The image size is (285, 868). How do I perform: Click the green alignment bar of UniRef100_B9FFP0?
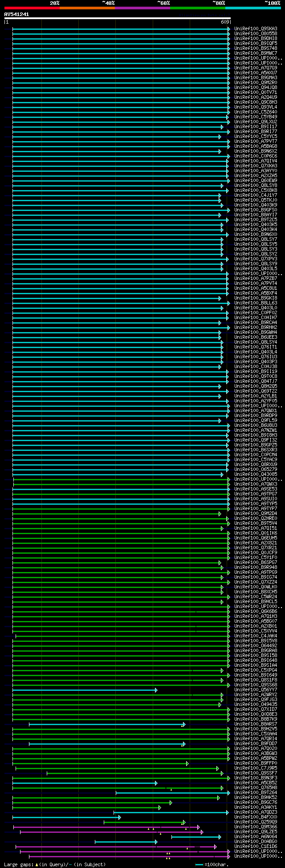pyautogui.click(x=101, y=763)
